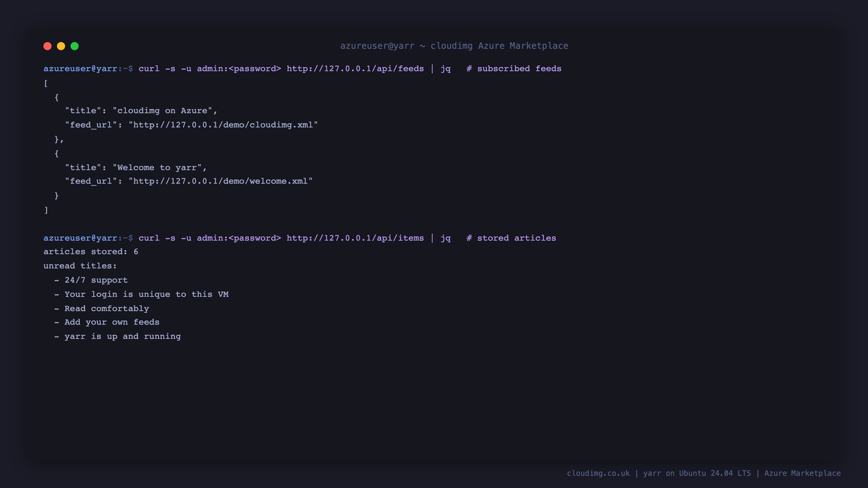Click the first azureuser@yarr prompt

[88, 68]
